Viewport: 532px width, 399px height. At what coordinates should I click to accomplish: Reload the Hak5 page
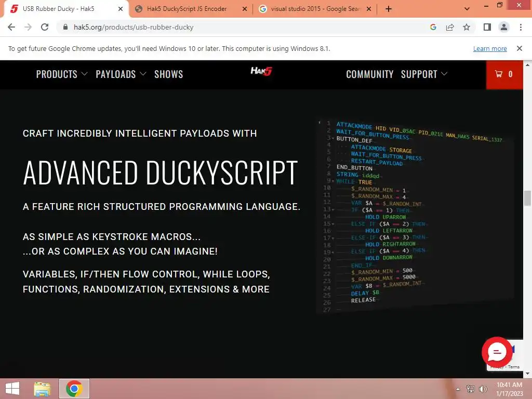45,27
